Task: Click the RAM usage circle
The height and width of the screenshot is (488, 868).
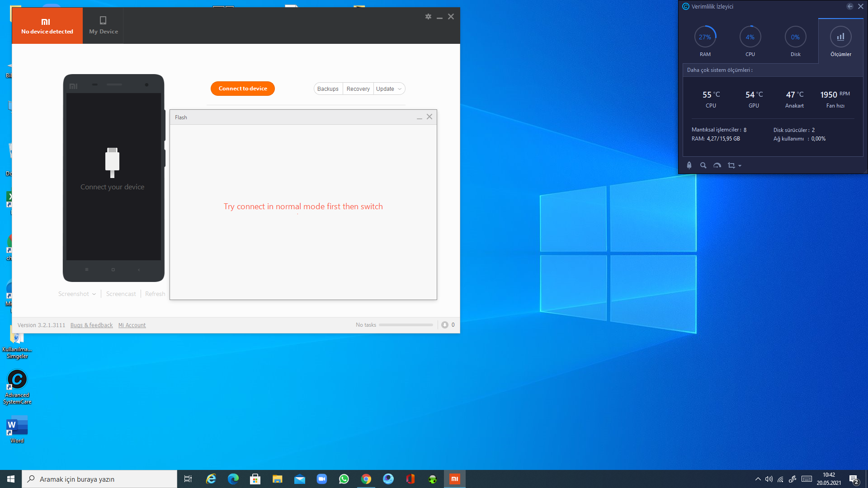Action: (705, 37)
